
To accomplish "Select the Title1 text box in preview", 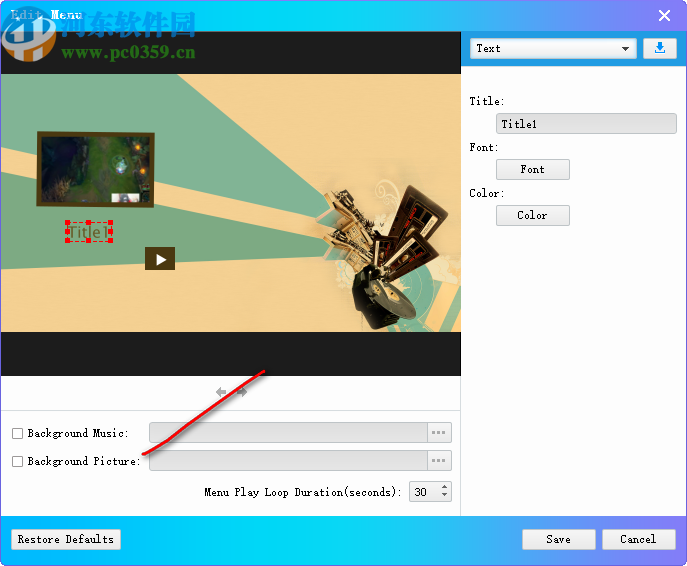I will (x=89, y=232).
